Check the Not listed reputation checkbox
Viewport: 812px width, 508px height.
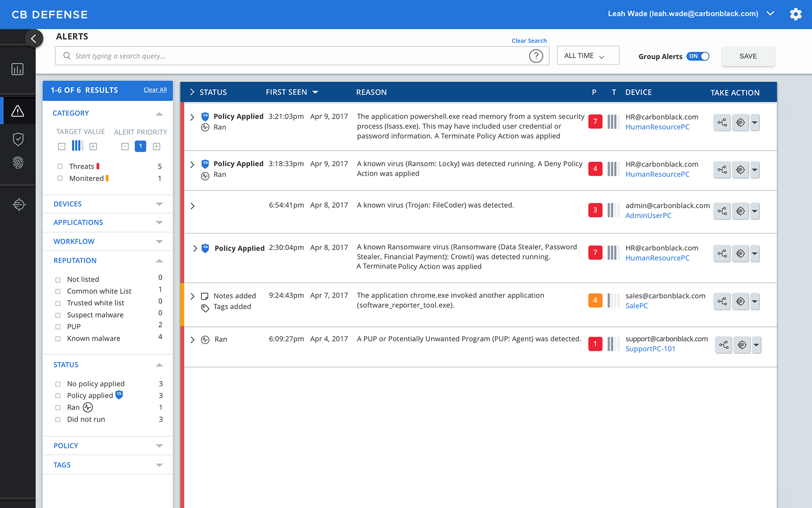click(x=58, y=280)
